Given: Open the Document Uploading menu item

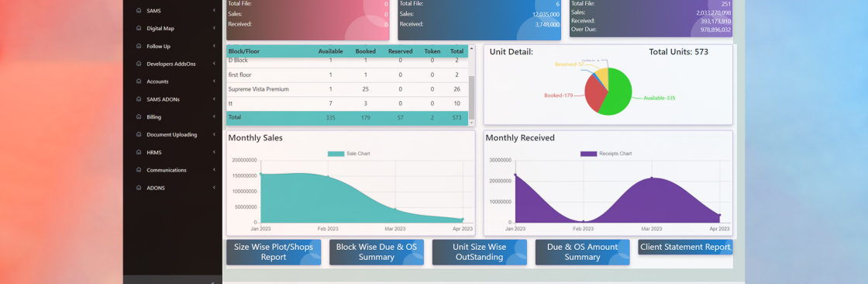Looking at the screenshot, I should 173,135.
